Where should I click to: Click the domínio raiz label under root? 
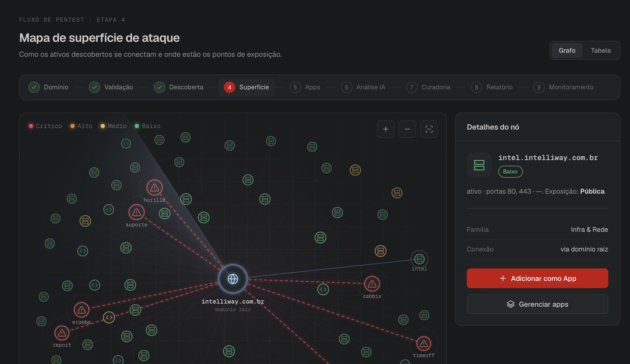click(233, 310)
